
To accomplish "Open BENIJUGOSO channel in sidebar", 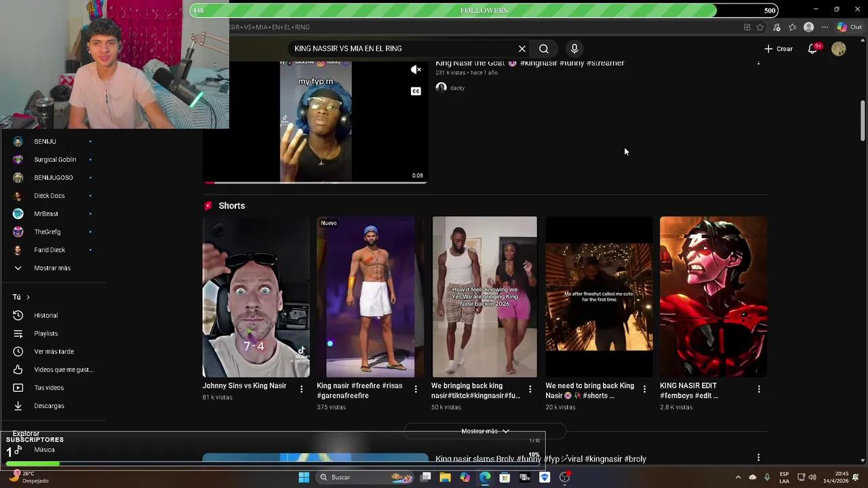I will tap(52, 178).
